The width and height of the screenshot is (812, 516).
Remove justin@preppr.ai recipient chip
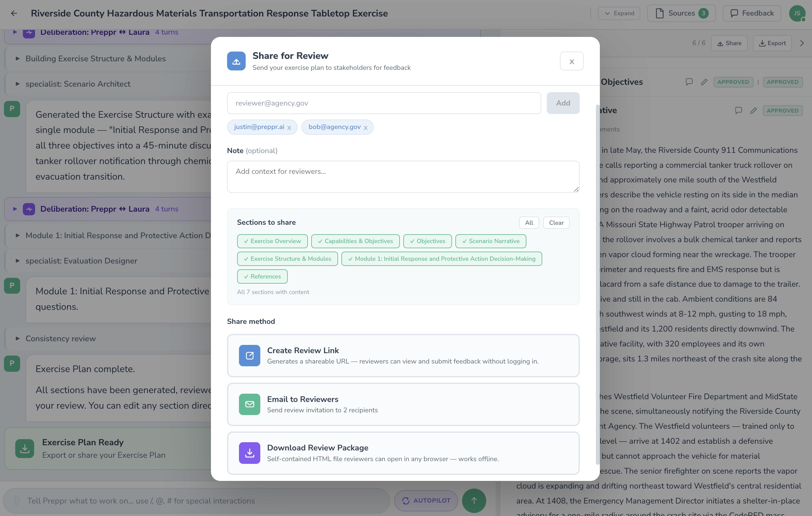click(289, 127)
